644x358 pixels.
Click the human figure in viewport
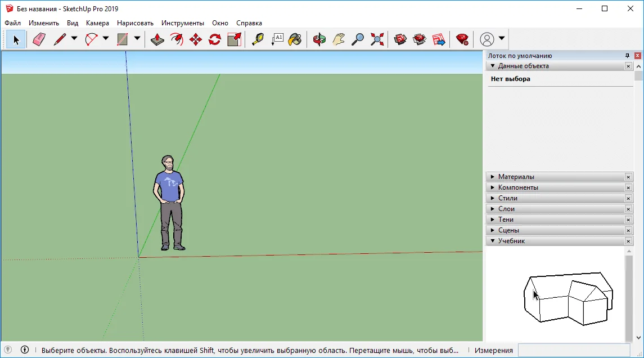tap(169, 203)
